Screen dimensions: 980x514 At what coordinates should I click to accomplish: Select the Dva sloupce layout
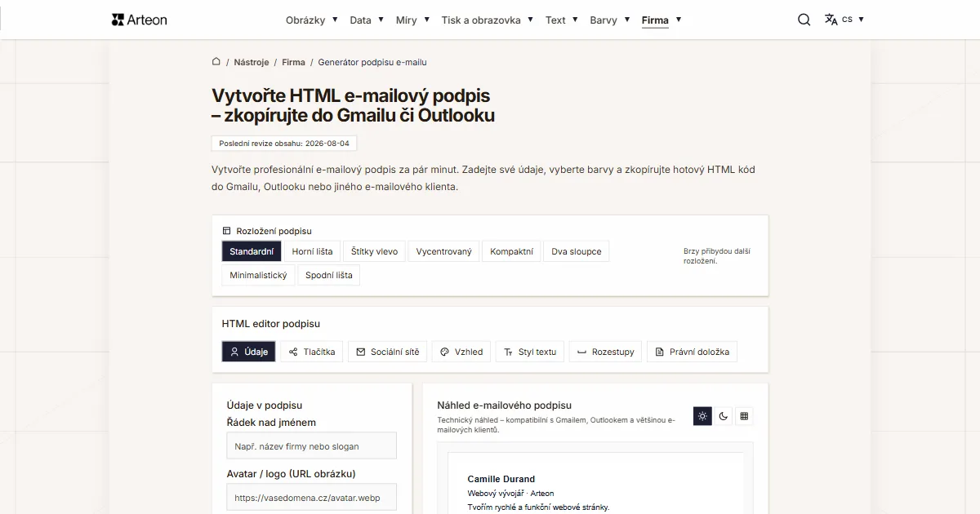click(576, 251)
